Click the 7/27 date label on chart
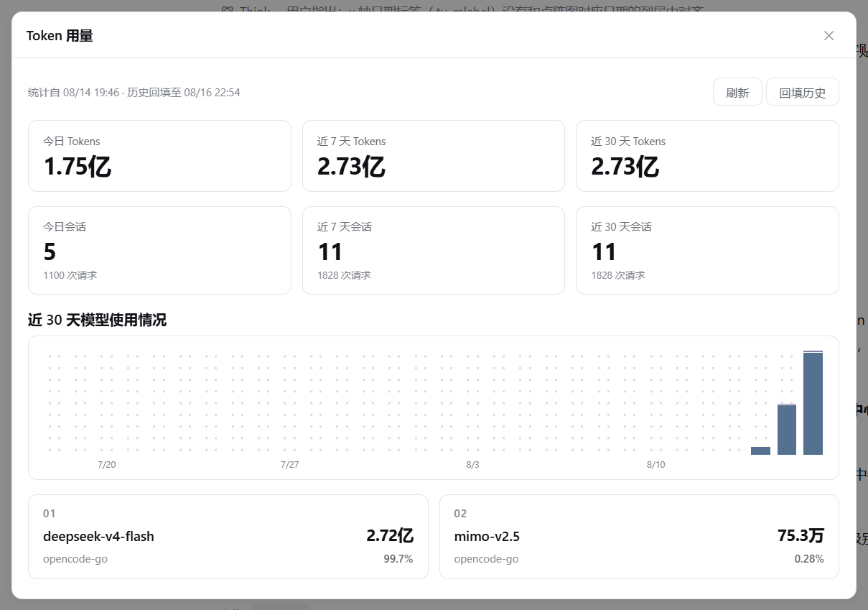This screenshot has width=868, height=610. tap(289, 465)
